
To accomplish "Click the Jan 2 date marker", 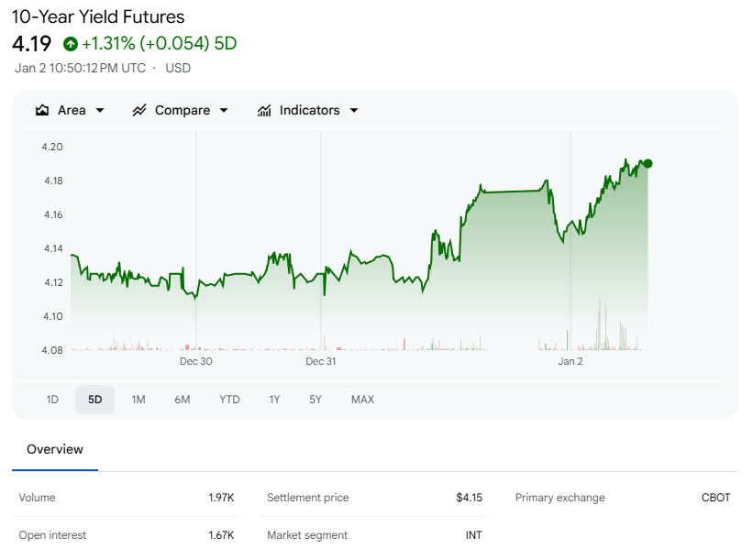I will [x=570, y=361].
